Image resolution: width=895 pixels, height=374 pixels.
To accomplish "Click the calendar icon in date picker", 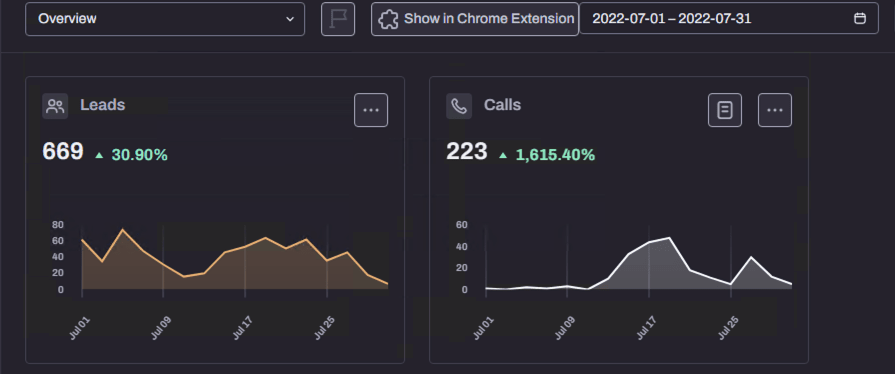I will (860, 18).
